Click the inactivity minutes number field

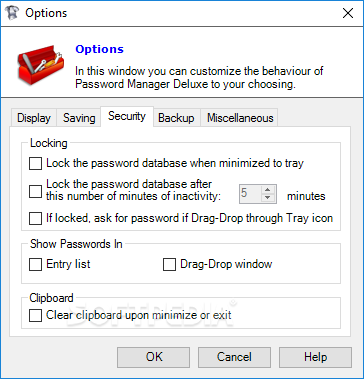click(x=250, y=194)
